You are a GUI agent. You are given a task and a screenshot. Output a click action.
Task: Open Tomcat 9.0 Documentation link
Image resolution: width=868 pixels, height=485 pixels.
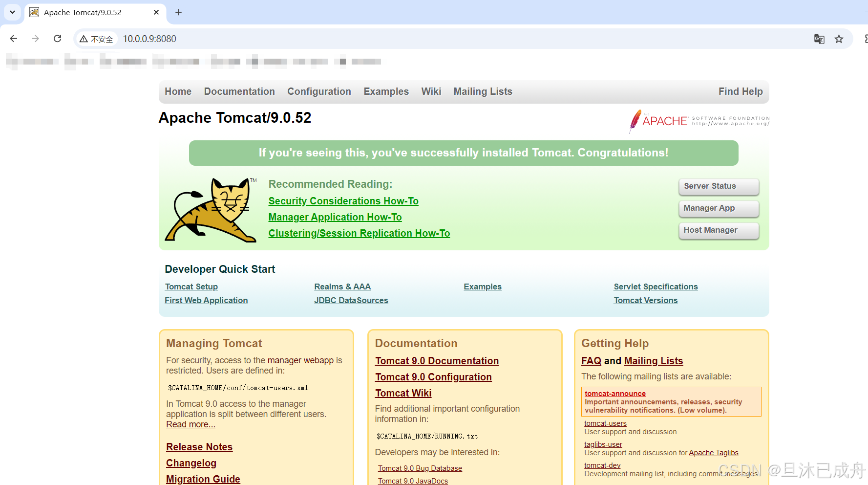(437, 361)
